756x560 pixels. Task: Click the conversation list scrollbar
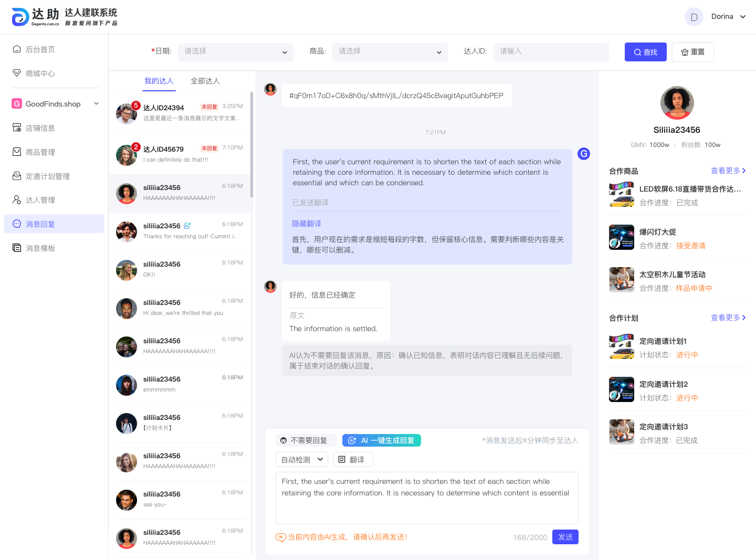pos(252,145)
